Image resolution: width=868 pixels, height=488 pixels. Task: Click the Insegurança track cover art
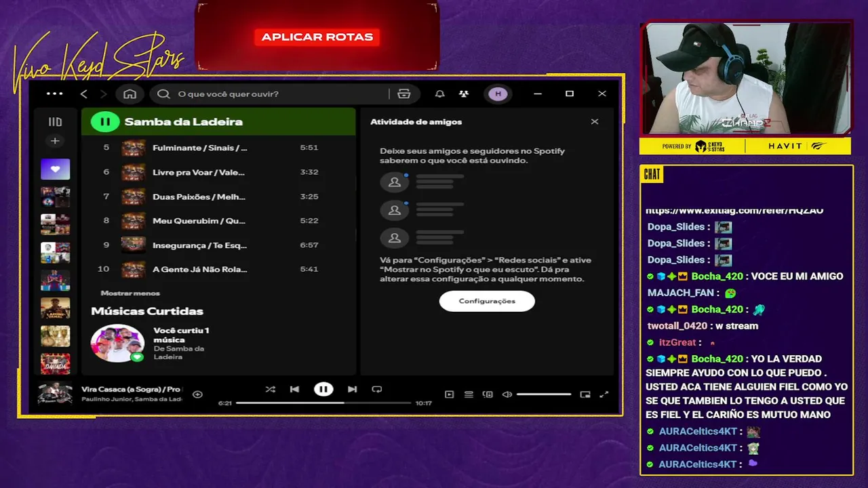[133, 245]
